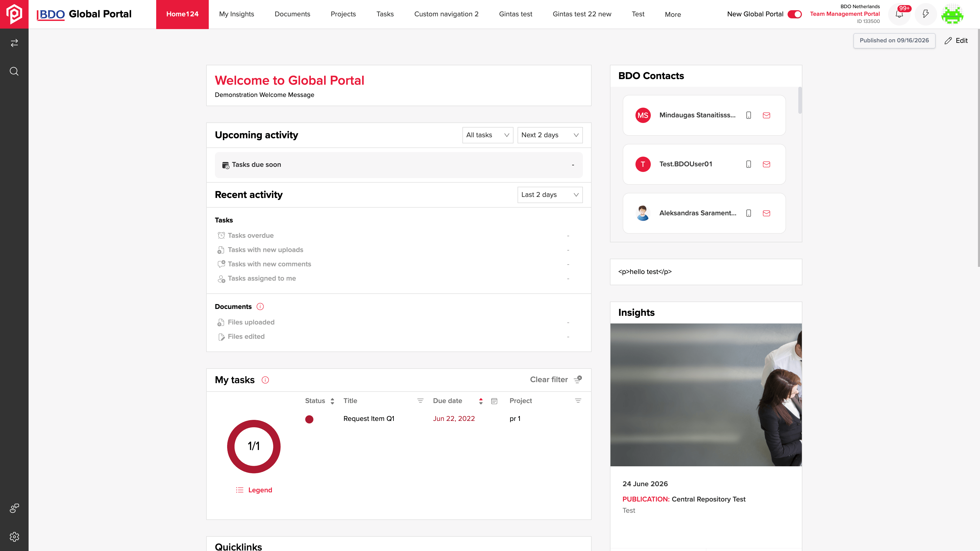Open the settings gear in sidebar
The image size is (980, 551).
[x=14, y=536]
